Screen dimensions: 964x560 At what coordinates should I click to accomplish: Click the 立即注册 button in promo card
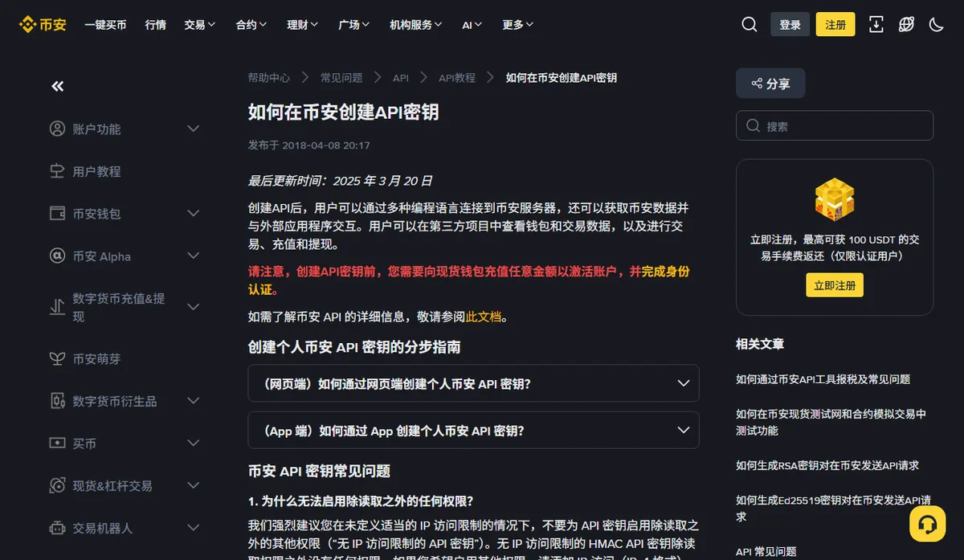835,285
